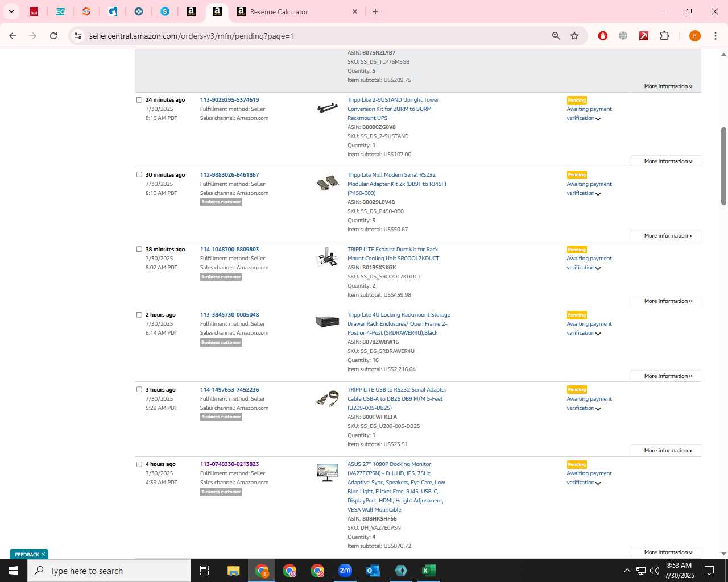Expand More information for SRDRAWER4U order
728x582 pixels.
click(x=666, y=376)
